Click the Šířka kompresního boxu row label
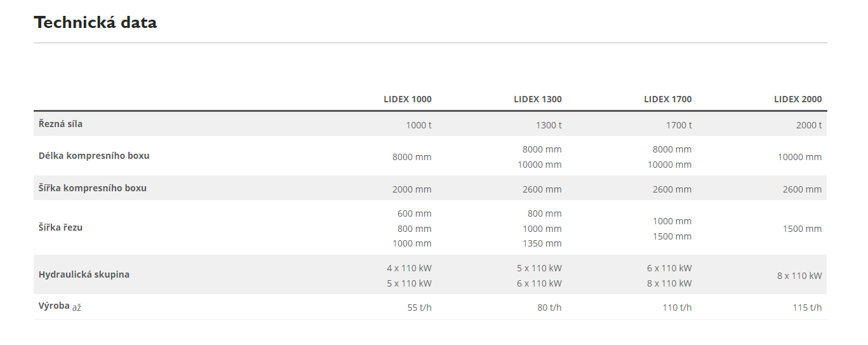Screen dimensions: 868x345 [x=93, y=188]
